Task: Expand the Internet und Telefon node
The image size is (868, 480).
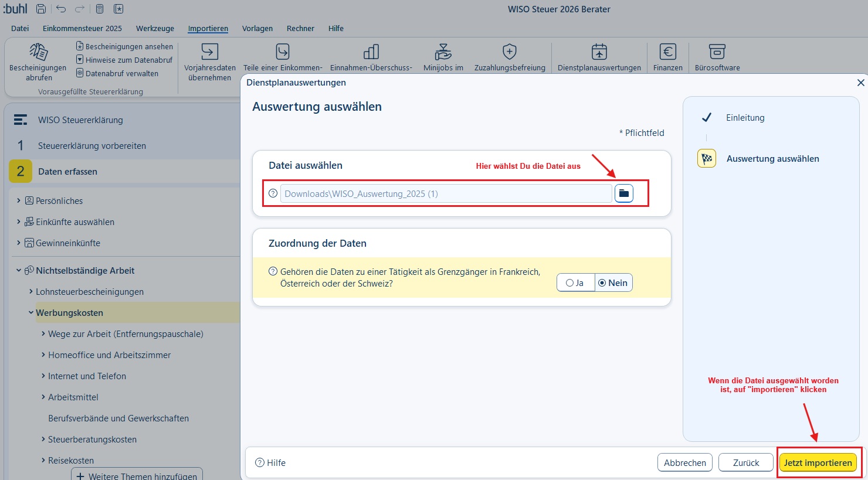Action: [x=43, y=376]
